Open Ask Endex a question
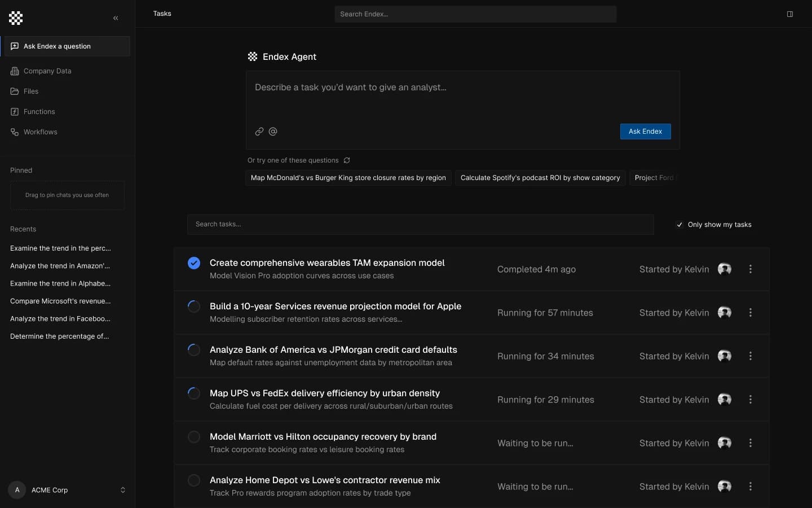812x508 pixels. (x=67, y=46)
